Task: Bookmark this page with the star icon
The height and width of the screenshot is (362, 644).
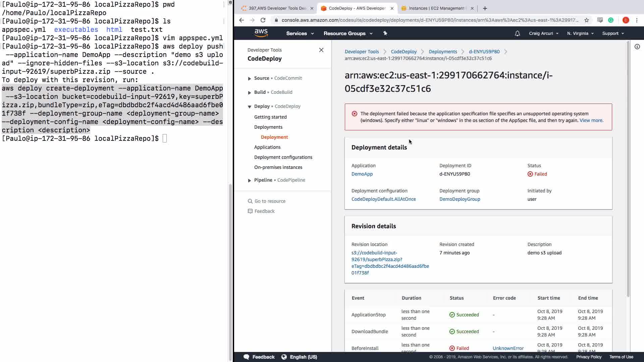Action: [587, 20]
